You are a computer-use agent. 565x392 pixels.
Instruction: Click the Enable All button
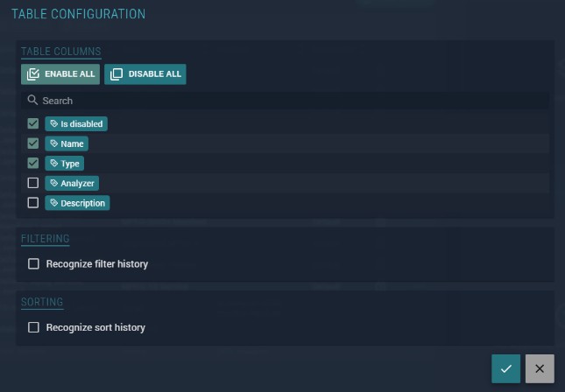coord(60,74)
